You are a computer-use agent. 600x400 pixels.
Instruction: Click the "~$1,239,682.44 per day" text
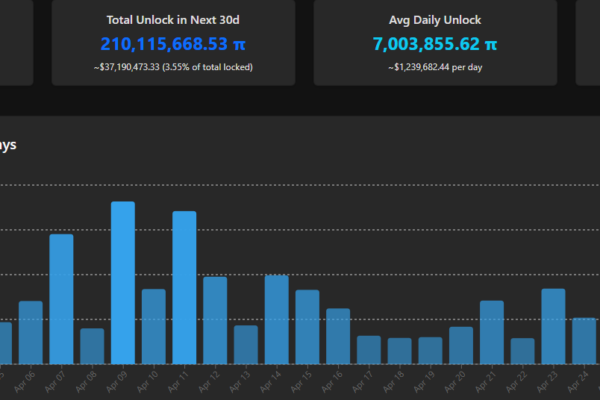(x=434, y=67)
